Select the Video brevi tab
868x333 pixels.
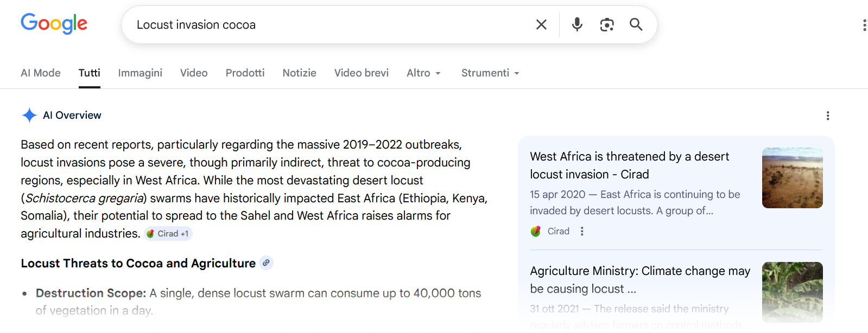pos(361,73)
